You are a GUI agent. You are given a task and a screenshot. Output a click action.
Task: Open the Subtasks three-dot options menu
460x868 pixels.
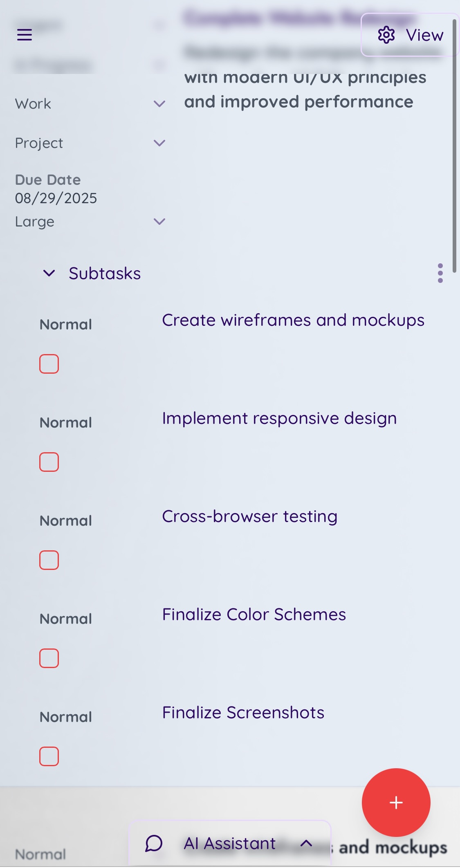coord(440,273)
